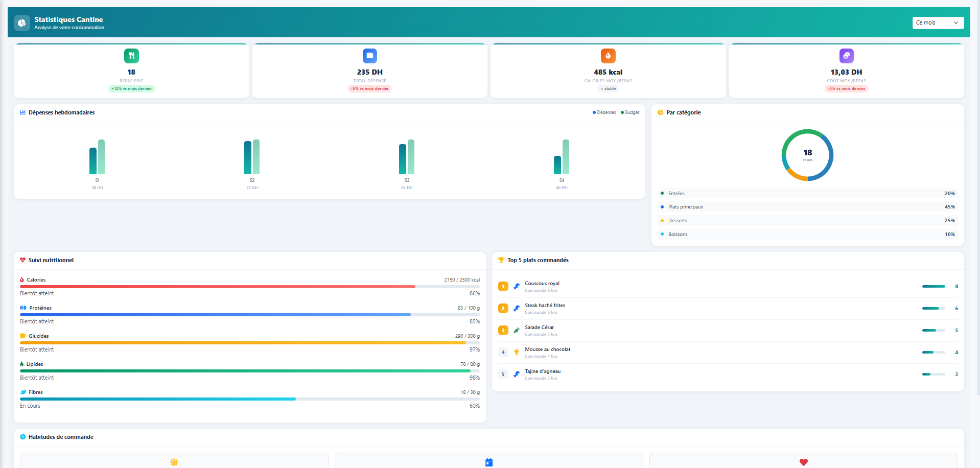
Task: Click the orange flame calories icon
Action: point(608,56)
